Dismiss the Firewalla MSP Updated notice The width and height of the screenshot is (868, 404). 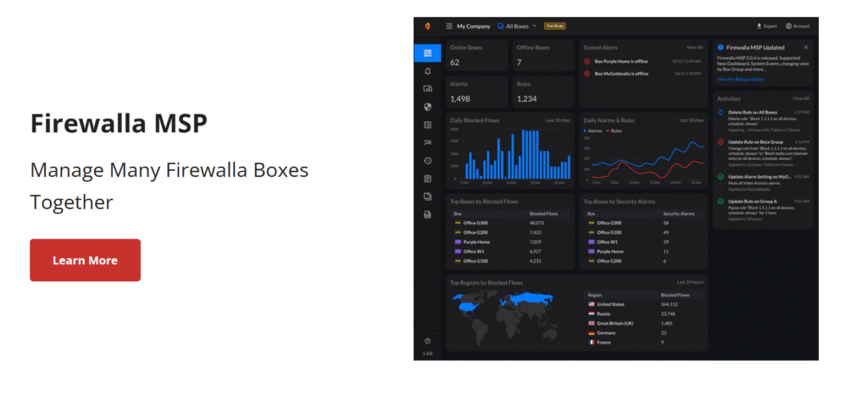[x=805, y=47]
